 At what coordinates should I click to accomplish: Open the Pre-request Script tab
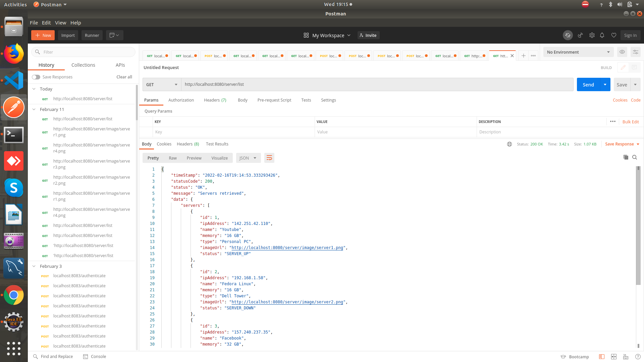pyautogui.click(x=274, y=100)
